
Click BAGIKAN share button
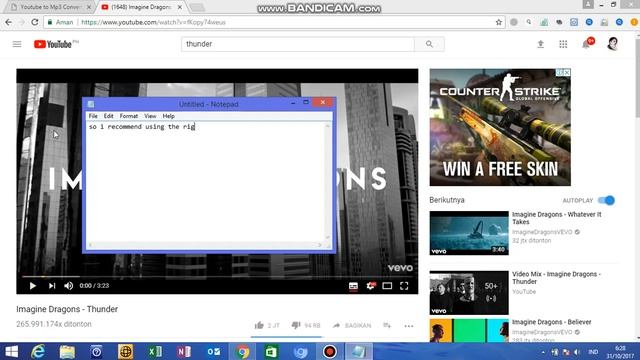(352, 325)
